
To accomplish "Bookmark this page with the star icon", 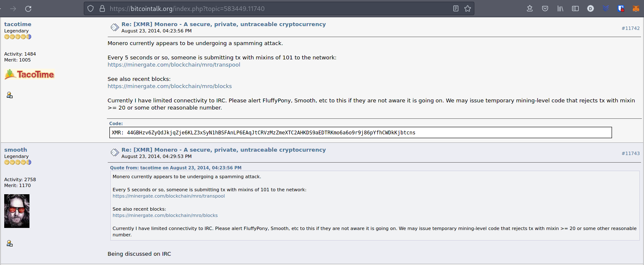I will (467, 8).
